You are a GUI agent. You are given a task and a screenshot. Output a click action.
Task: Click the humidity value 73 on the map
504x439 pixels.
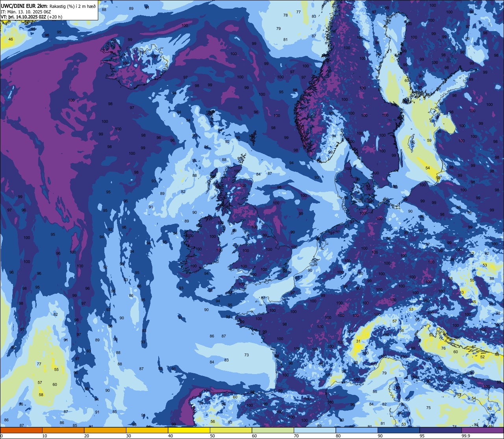coord(246,355)
